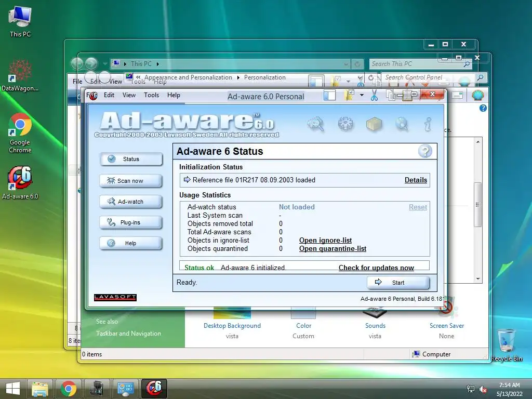Screen dimensions: 532x399
Task: Open Help menu in Ad-aware menu bar
Action: click(x=174, y=95)
